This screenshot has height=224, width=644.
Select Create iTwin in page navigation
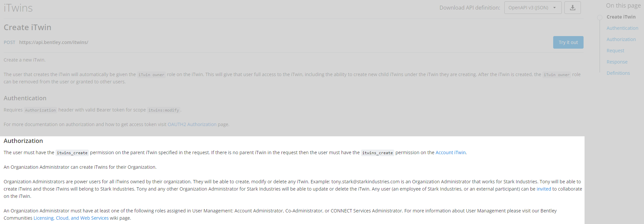click(x=621, y=17)
